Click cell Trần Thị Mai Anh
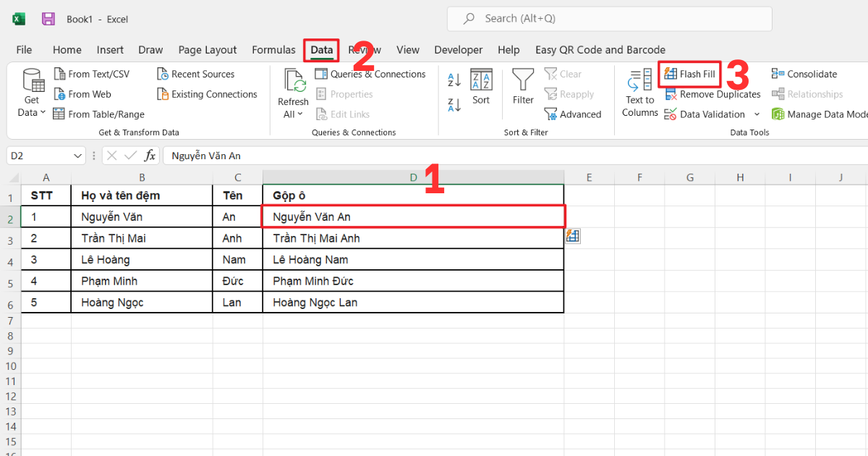This screenshot has width=868, height=456. (413, 238)
